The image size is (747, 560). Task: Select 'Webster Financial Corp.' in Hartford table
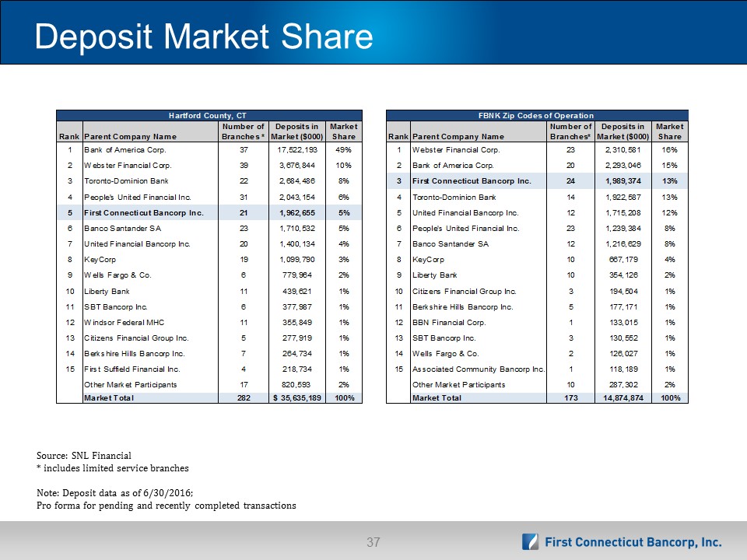128,165
